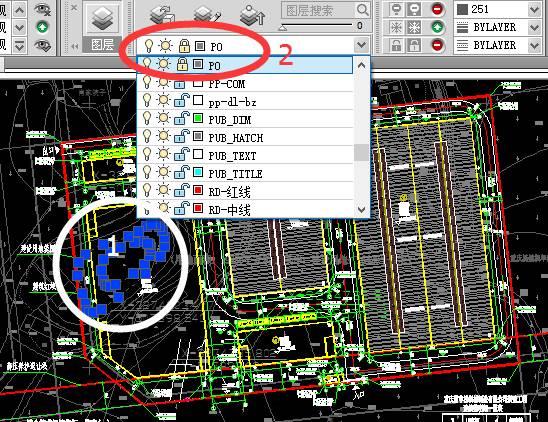Screen dimensions: 548x422
Task: Turn off pp-dl-bz layer lightbulb
Action: click(147, 100)
